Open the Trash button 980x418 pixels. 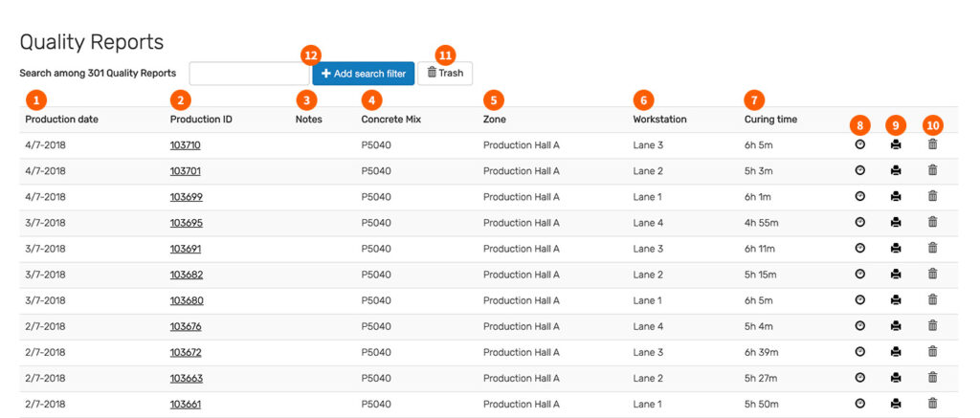445,73
